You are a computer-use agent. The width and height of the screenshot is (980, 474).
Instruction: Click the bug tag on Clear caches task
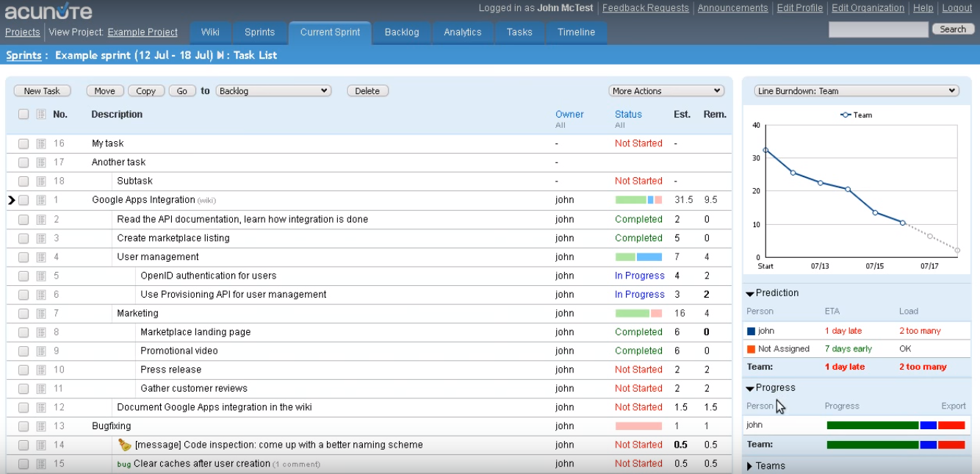(123, 464)
